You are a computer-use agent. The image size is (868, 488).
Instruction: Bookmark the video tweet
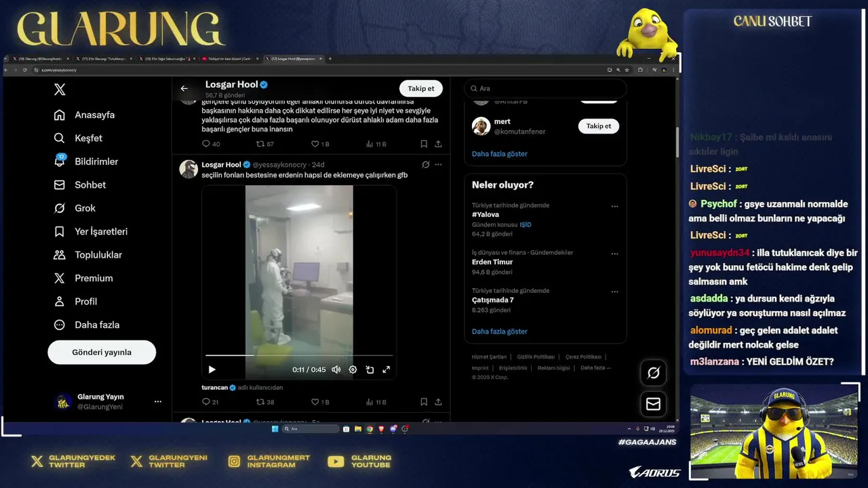(424, 402)
